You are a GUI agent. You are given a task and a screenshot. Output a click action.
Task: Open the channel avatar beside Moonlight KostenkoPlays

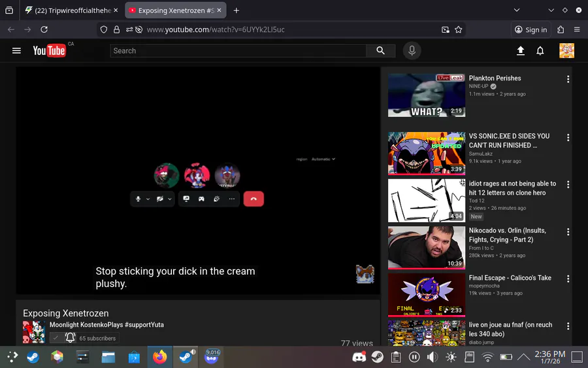pyautogui.click(x=34, y=332)
